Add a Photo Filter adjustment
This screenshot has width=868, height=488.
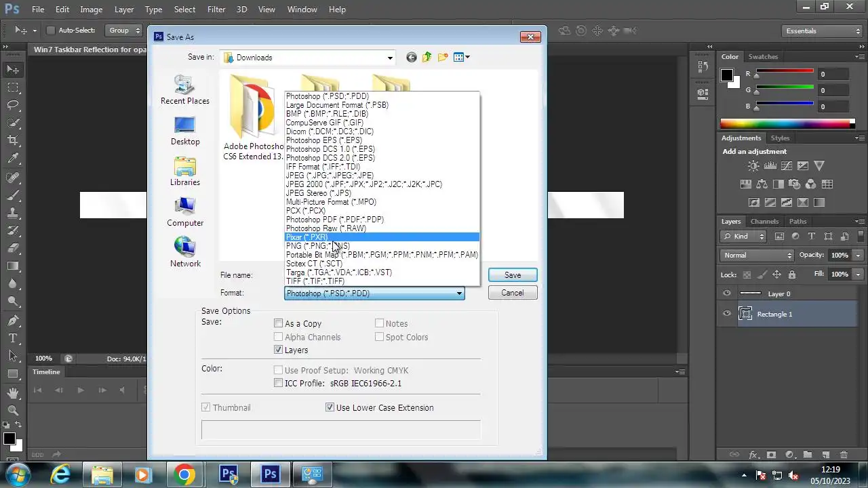click(794, 184)
